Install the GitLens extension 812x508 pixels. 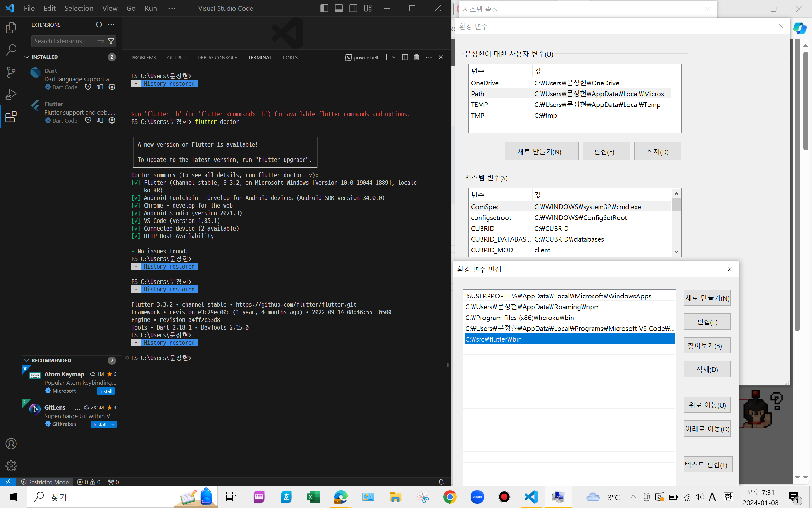click(x=100, y=424)
